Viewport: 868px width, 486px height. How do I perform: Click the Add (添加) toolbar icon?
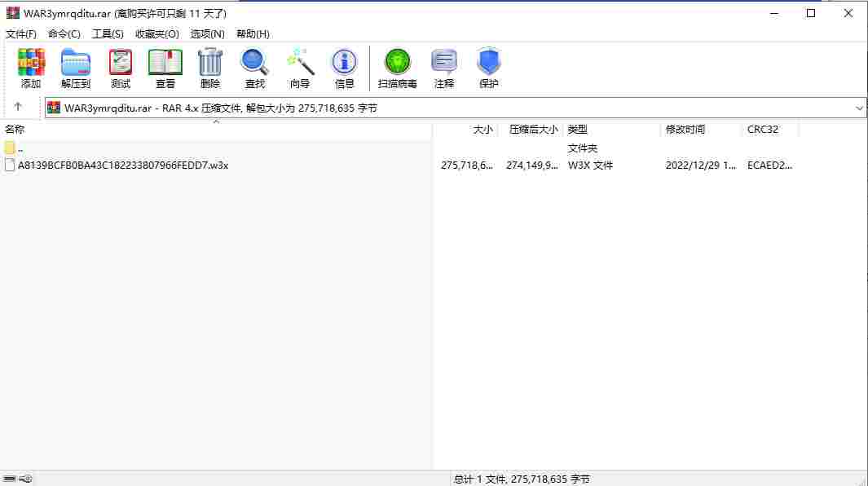tap(31, 68)
